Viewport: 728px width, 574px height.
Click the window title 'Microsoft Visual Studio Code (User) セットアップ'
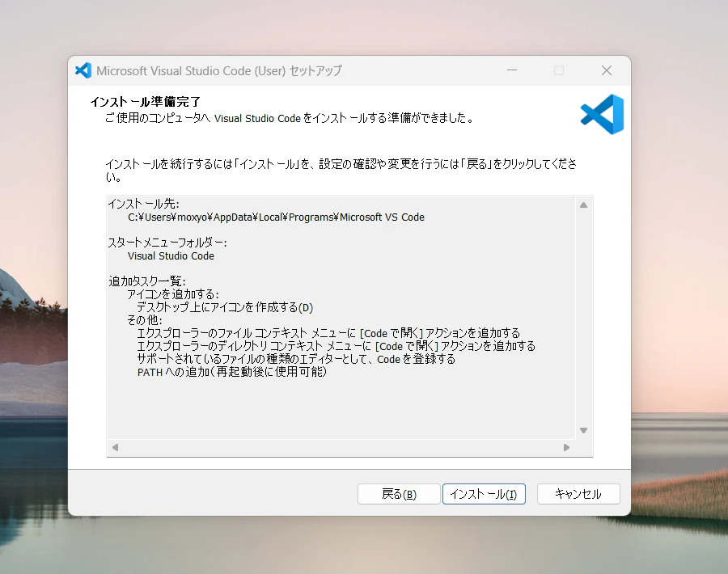(219, 70)
